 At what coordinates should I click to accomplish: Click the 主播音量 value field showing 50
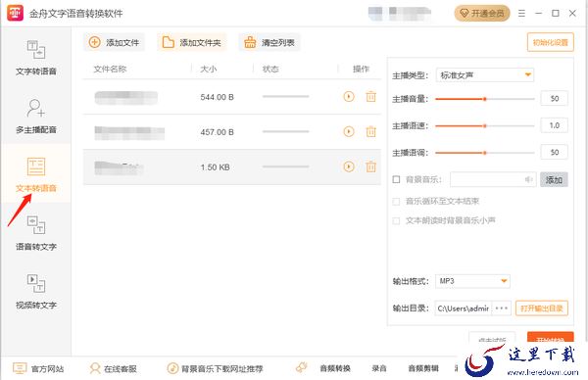pos(555,99)
